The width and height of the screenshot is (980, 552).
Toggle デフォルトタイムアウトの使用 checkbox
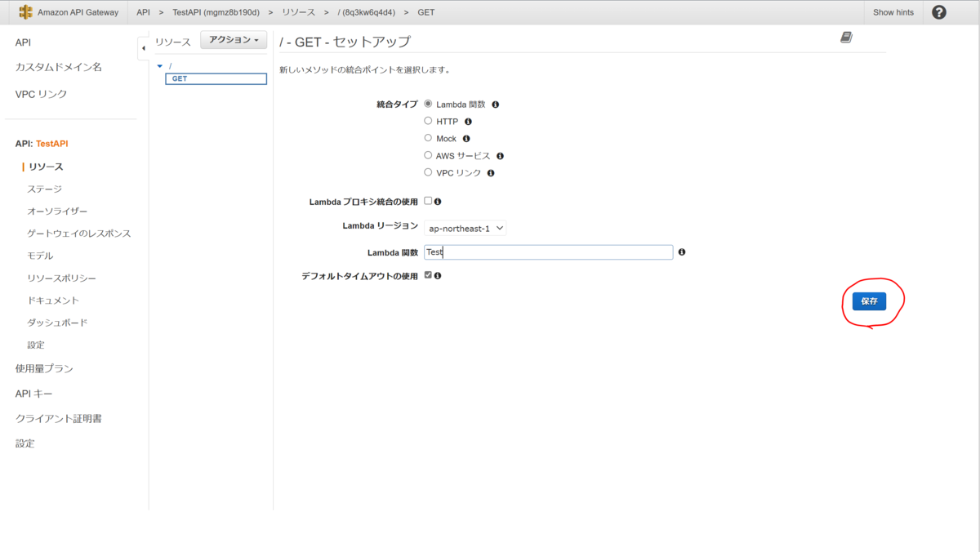click(x=428, y=275)
